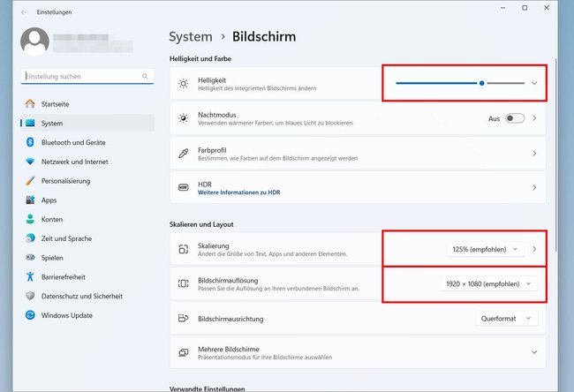
Task: Toggle the Nachtmodus switch on
Action: point(515,118)
